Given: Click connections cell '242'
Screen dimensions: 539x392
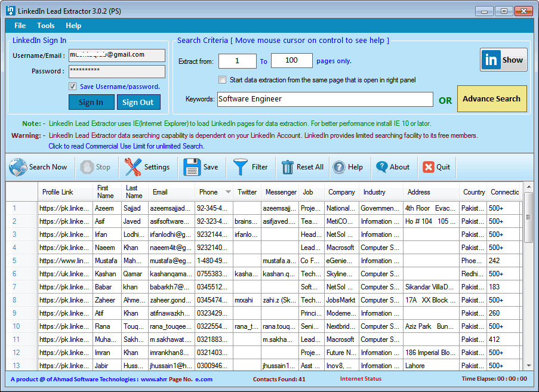Looking at the screenshot, I should 504,260.
